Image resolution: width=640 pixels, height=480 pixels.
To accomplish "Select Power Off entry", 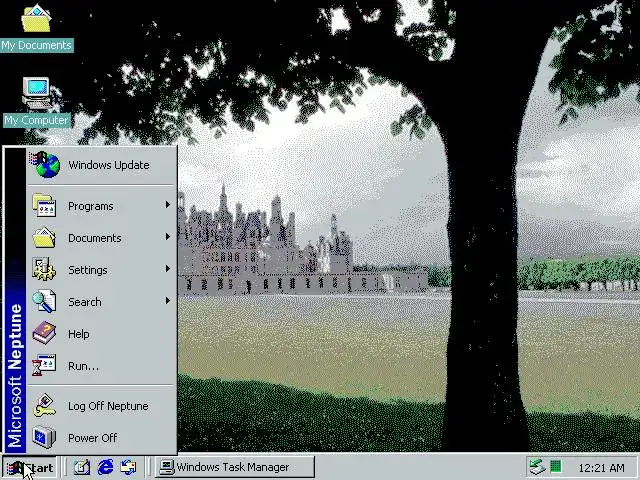I will coord(101,437).
